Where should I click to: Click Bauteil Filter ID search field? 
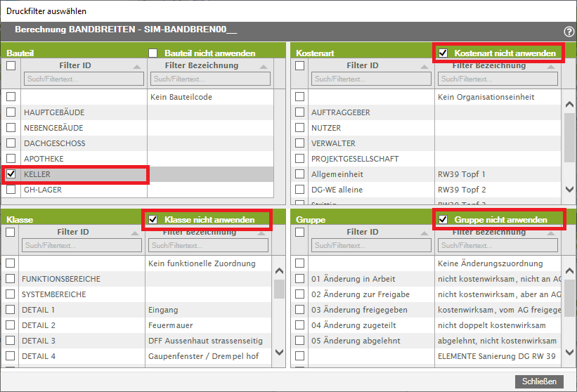pyautogui.click(x=83, y=79)
